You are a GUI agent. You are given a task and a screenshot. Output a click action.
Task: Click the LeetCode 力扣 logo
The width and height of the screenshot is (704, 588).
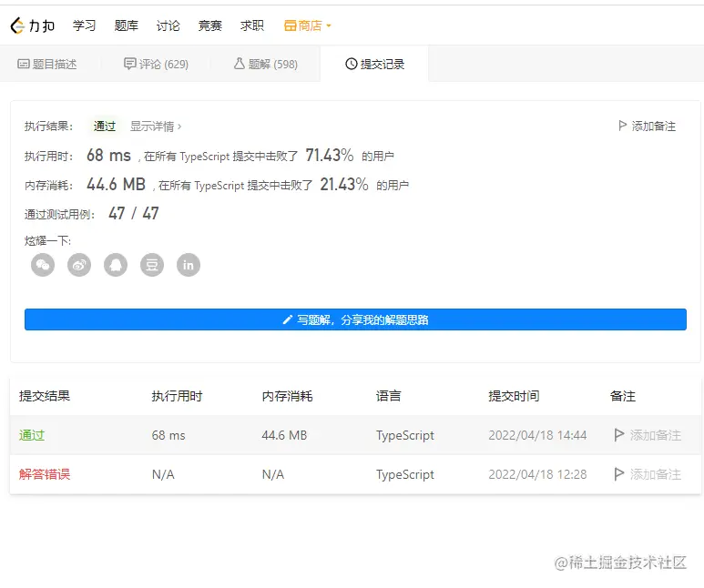pyautogui.click(x=32, y=25)
